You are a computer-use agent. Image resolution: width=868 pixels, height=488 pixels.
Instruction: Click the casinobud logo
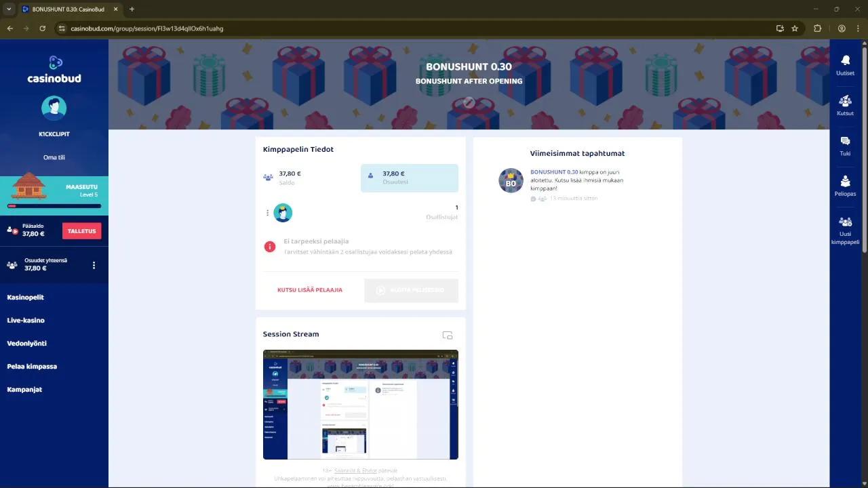click(x=54, y=70)
